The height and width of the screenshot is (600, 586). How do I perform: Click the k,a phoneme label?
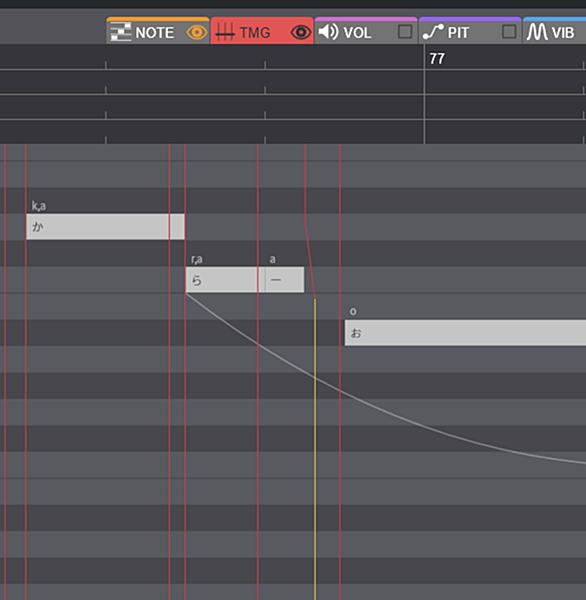tap(39, 206)
